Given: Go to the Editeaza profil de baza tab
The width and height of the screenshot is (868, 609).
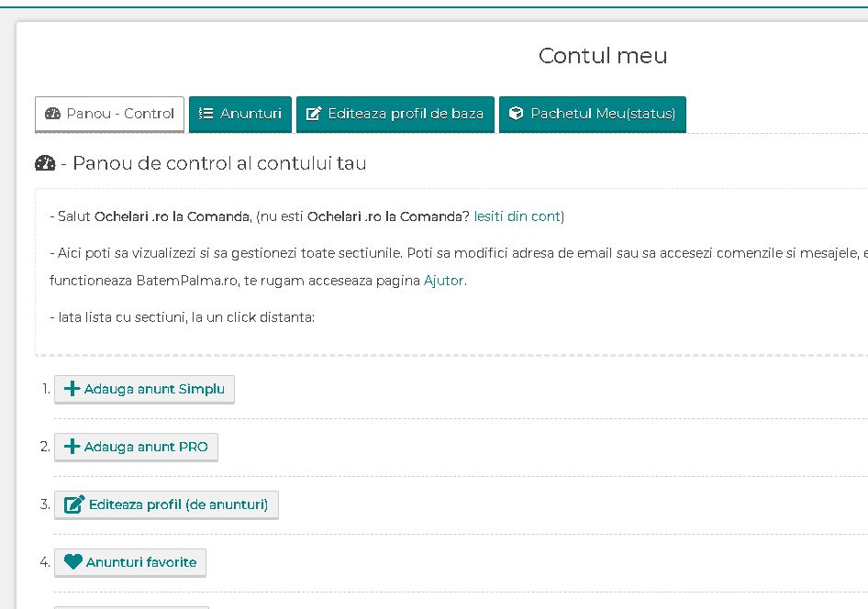Looking at the screenshot, I should click(395, 114).
